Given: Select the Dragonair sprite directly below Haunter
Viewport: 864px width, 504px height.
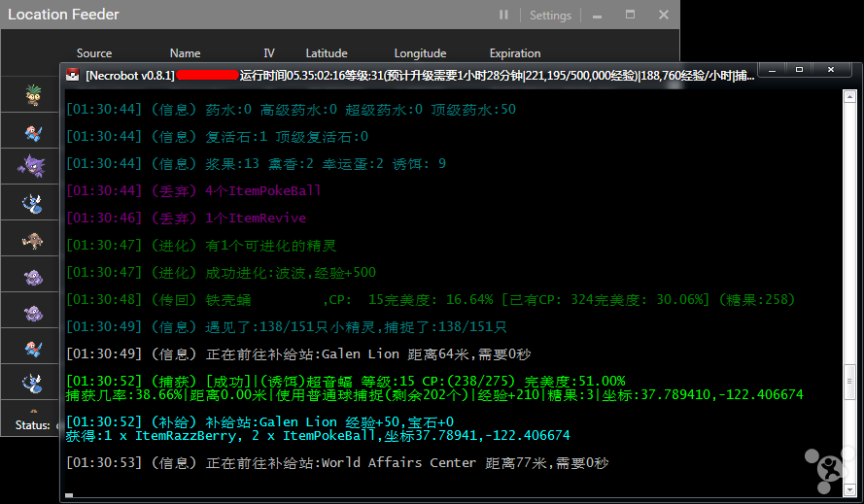Looking at the screenshot, I should [x=31, y=203].
